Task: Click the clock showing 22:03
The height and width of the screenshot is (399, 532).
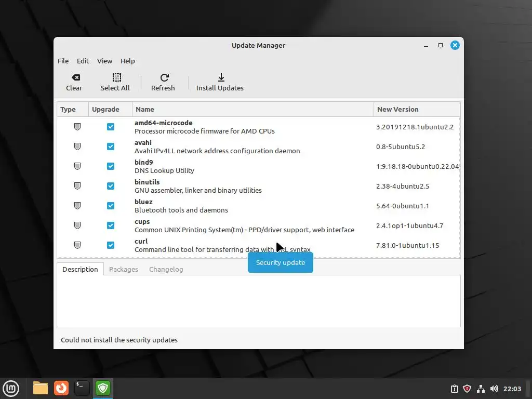Action: [x=512, y=389]
